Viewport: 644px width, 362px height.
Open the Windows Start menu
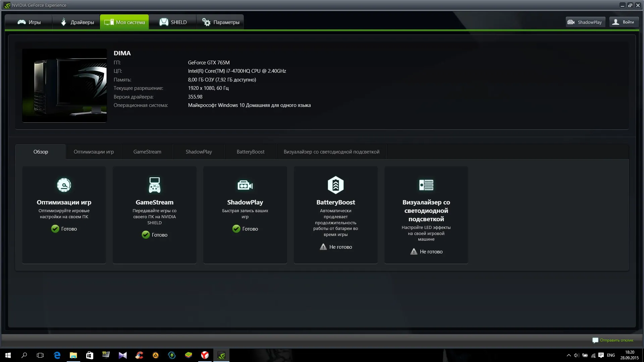coord(8,355)
